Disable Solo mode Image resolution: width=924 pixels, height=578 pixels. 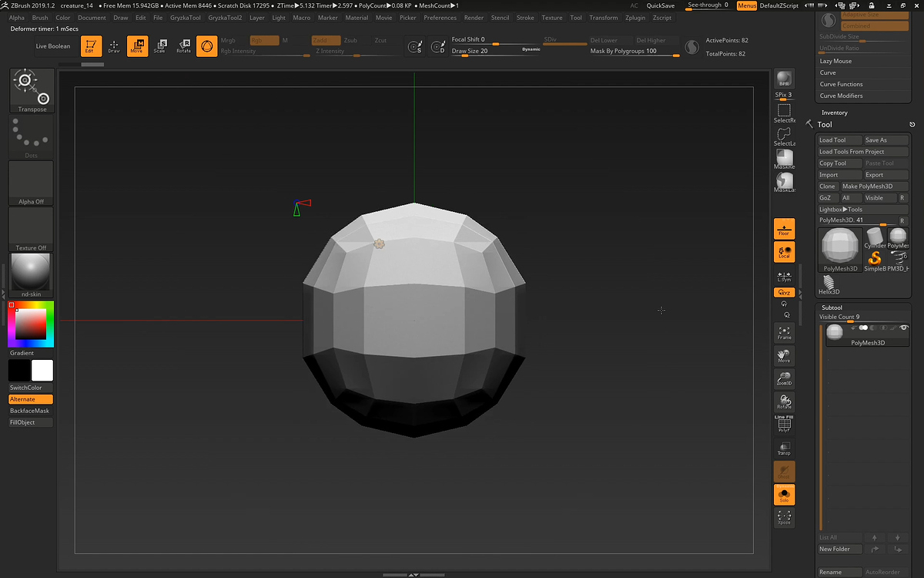(x=784, y=495)
